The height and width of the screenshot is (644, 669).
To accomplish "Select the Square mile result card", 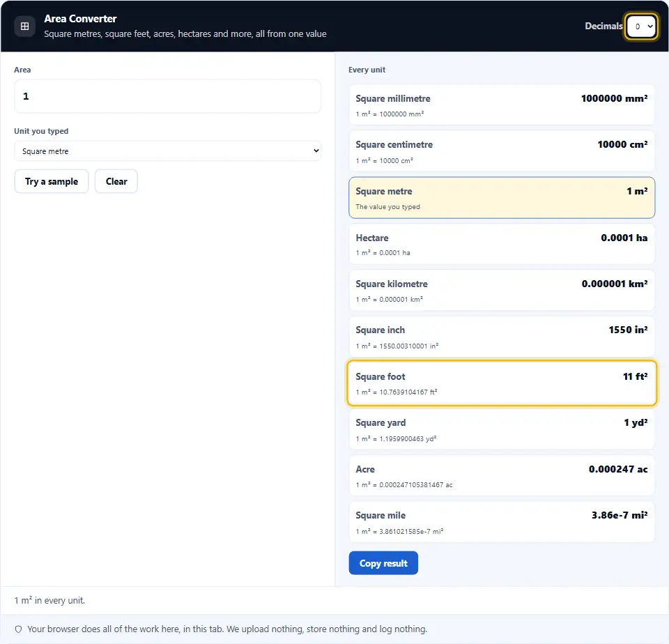I will coord(502,522).
